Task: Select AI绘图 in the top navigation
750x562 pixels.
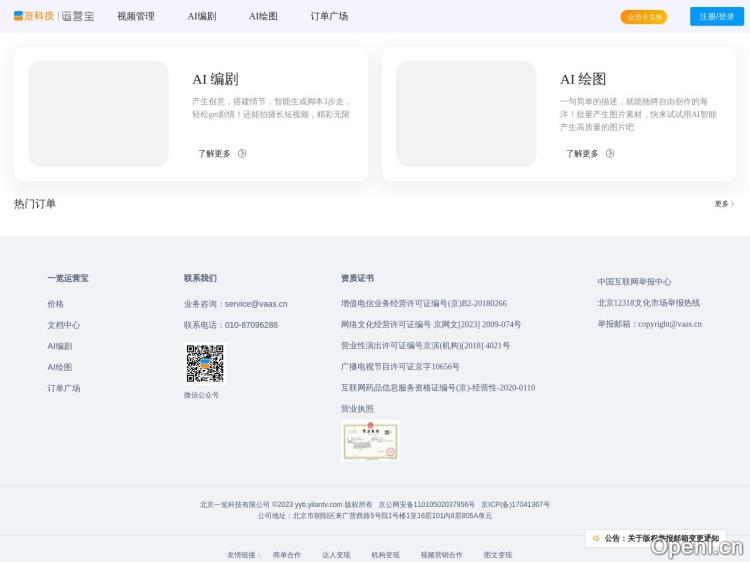Action: click(x=263, y=17)
